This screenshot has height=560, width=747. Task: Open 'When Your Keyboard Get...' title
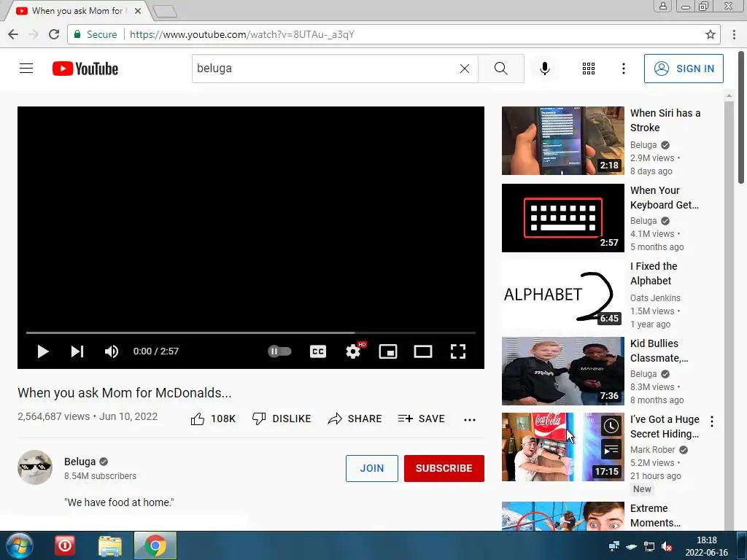click(664, 197)
